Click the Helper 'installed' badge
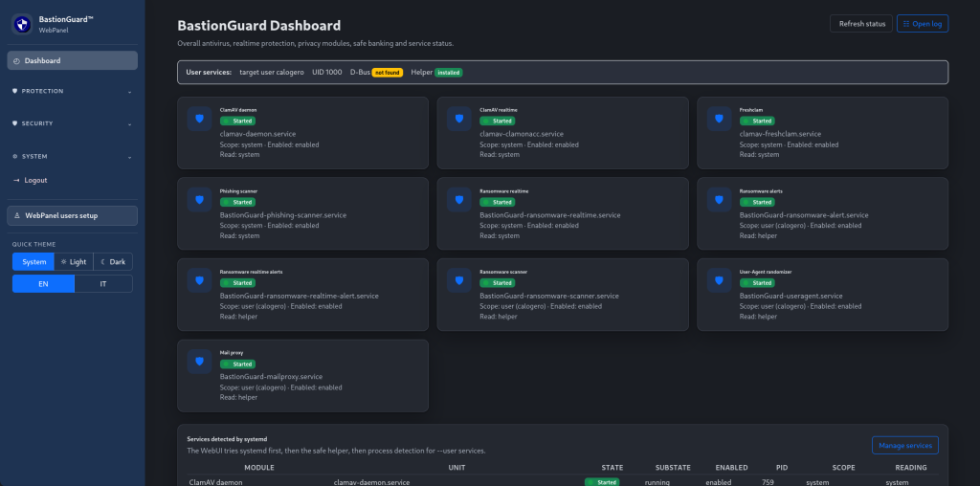Screen dimensions: 980x486 [x=449, y=73]
